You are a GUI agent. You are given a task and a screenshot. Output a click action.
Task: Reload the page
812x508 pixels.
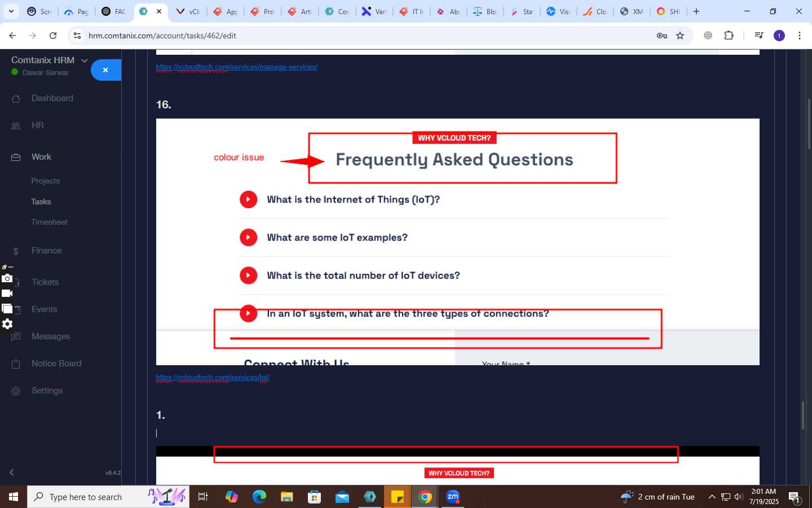(x=53, y=36)
